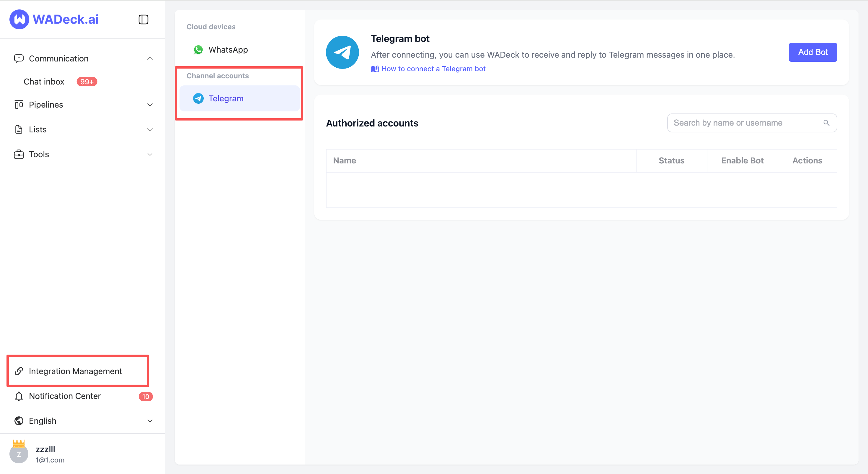Click the email 1@1.com
The height and width of the screenshot is (474, 868).
(x=50, y=460)
